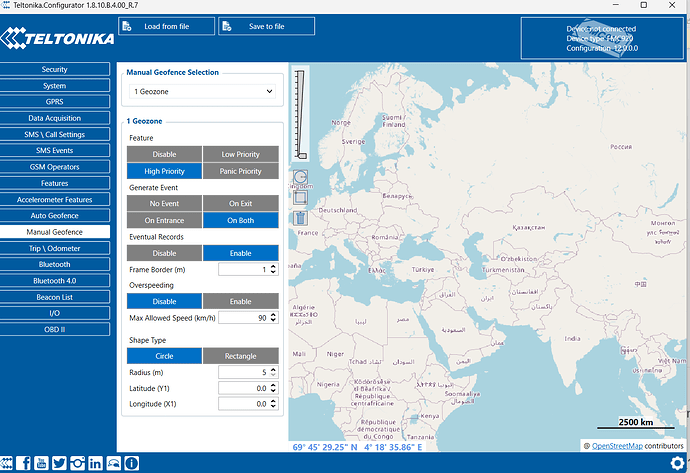Open the Instagram icon link
This screenshot has width=690, height=473.
point(77,463)
